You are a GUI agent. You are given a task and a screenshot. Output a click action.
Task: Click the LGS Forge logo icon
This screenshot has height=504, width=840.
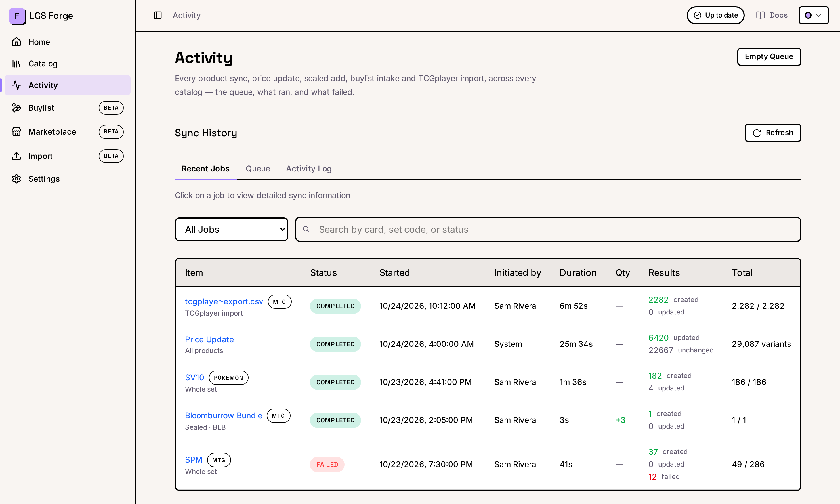[x=17, y=16]
